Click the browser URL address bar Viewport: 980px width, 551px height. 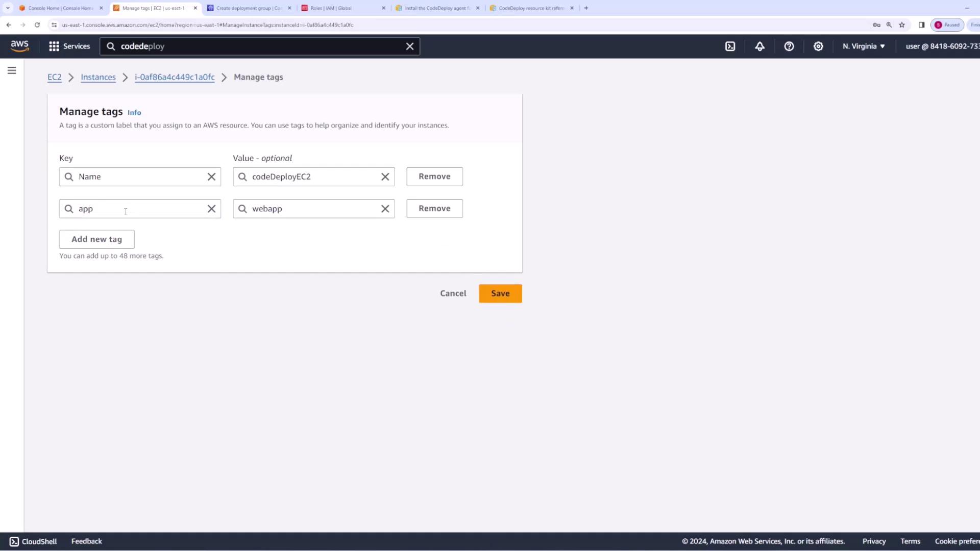(x=459, y=24)
